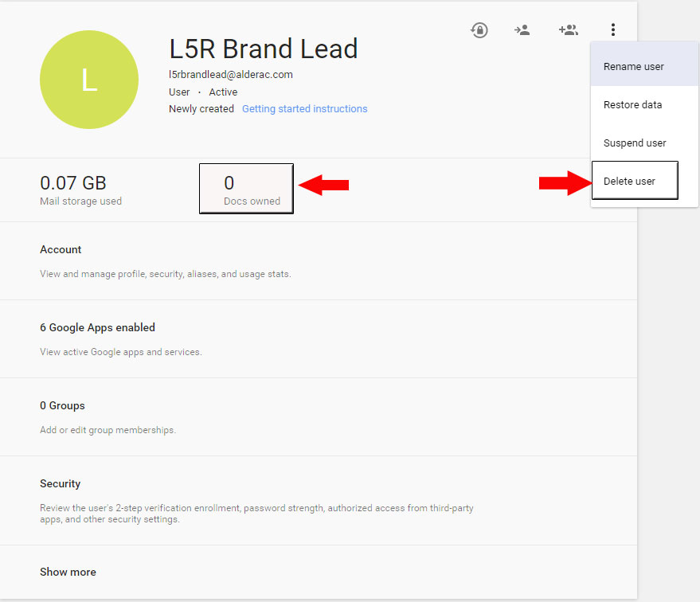This screenshot has width=700, height=602.
Task: Click the L5R Brand Lead user name heading
Action: pyautogui.click(x=264, y=49)
